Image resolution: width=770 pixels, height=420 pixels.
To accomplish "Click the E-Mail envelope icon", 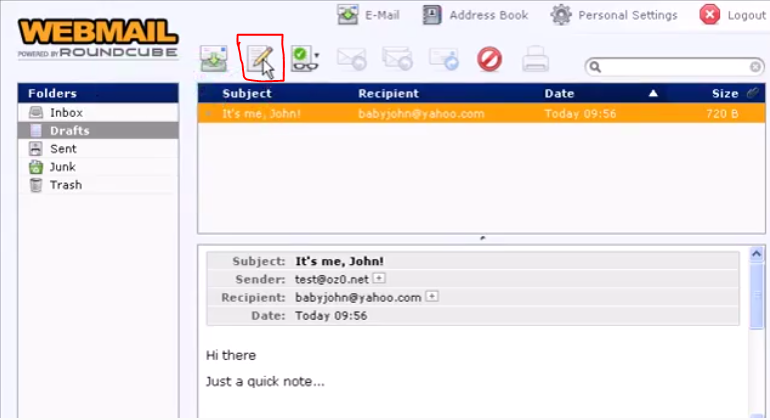I will (348, 15).
